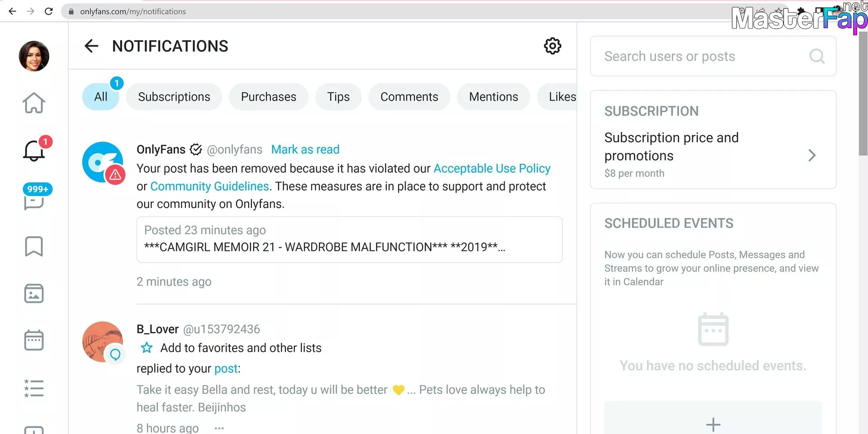Image resolution: width=868 pixels, height=434 pixels.
Task: Click Mark as read link
Action: pyautogui.click(x=305, y=150)
